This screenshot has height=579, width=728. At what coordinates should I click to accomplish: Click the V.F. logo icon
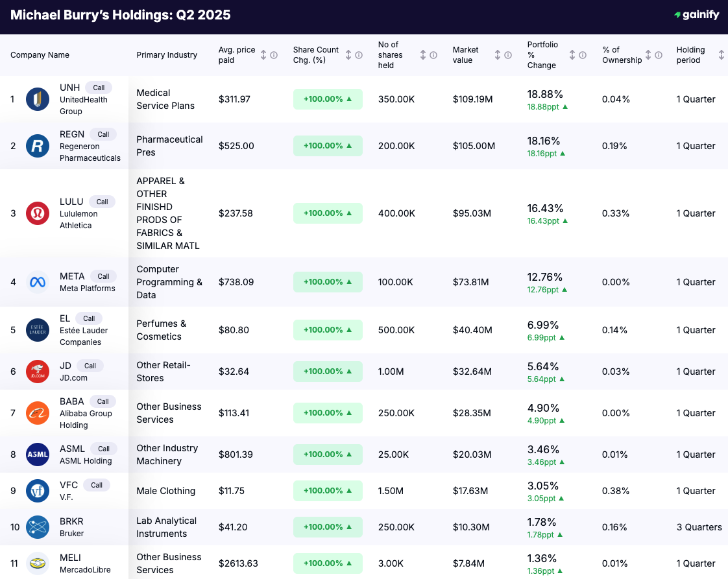38,491
